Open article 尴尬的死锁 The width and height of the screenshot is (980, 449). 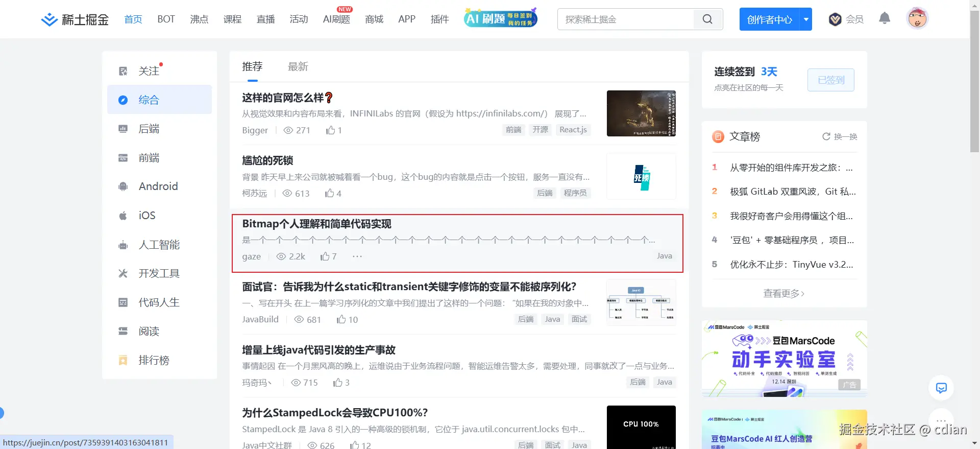pos(267,160)
